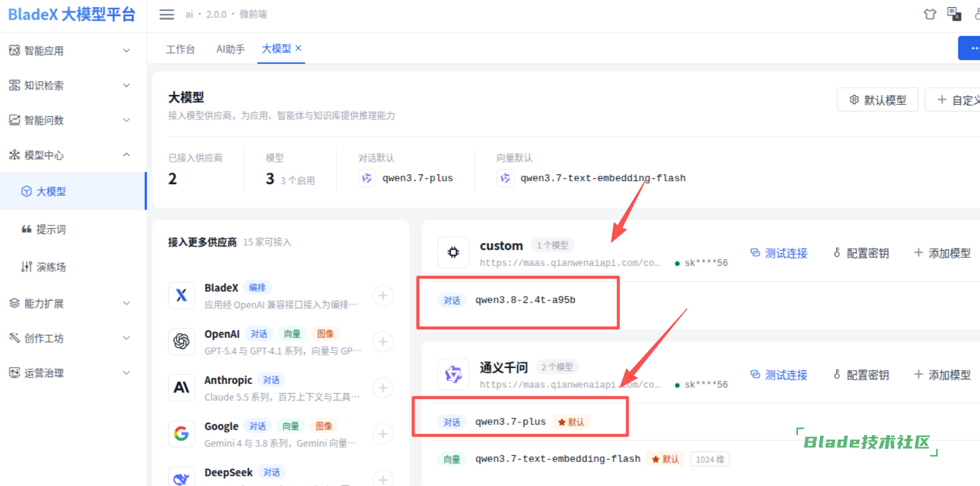Image resolution: width=980 pixels, height=486 pixels.
Task: Open 提示词 in the sidebar
Action: [51, 229]
